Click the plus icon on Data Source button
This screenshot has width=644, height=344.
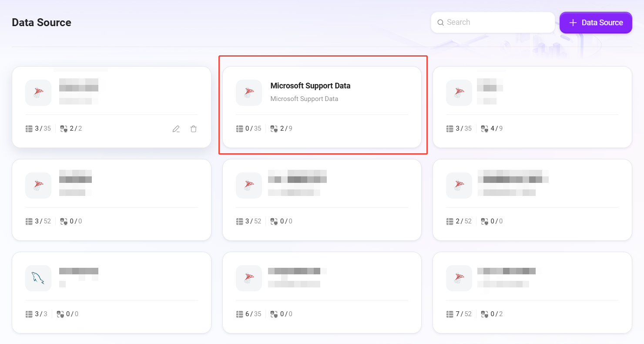pyautogui.click(x=573, y=23)
